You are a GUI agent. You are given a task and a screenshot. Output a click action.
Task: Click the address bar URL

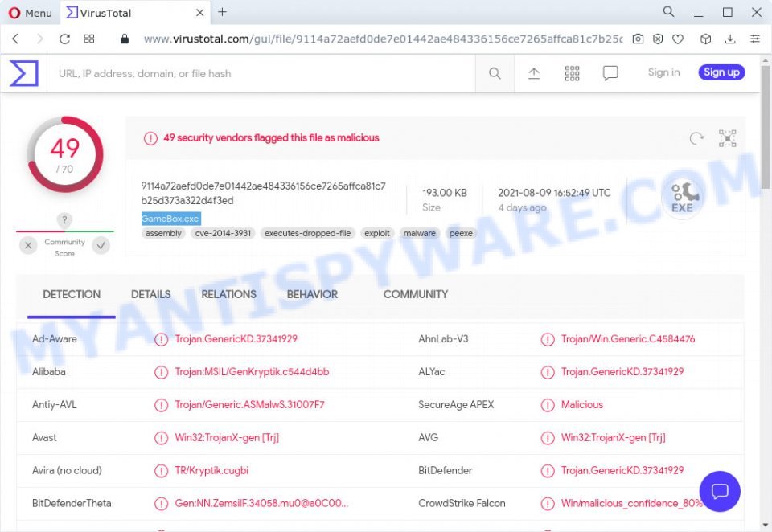383,39
